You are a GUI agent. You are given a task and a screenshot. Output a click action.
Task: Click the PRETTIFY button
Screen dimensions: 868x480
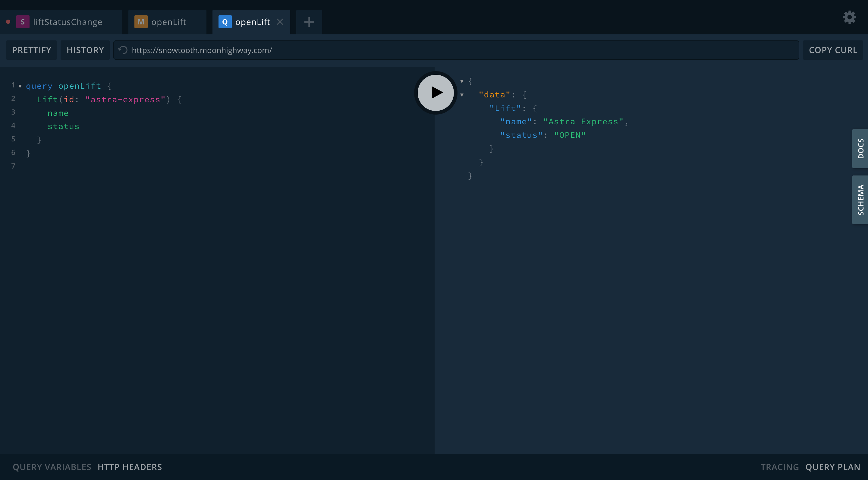[32, 50]
